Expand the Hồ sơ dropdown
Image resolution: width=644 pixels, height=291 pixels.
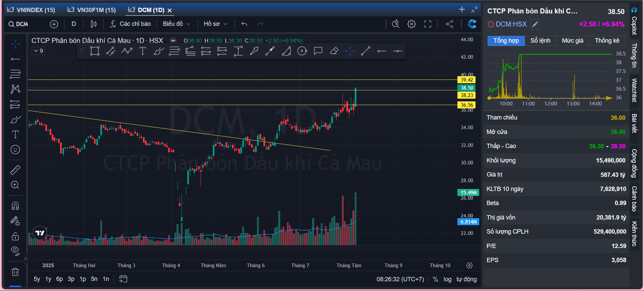(215, 24)
